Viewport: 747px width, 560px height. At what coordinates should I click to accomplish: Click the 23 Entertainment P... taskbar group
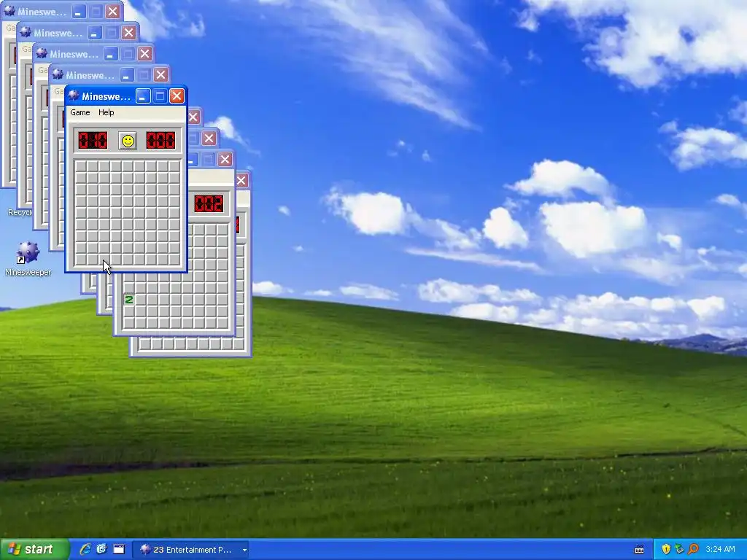tap(191, 550)
